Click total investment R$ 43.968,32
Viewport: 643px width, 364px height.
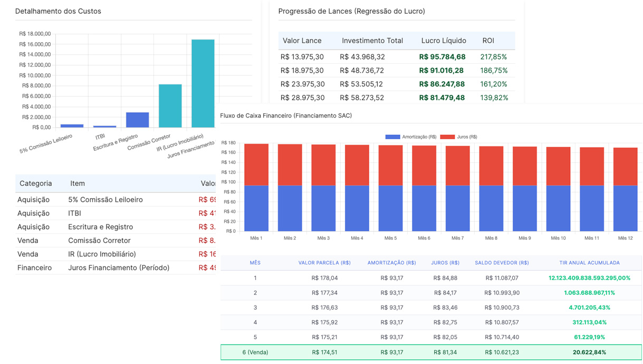[x=362, y=57]
